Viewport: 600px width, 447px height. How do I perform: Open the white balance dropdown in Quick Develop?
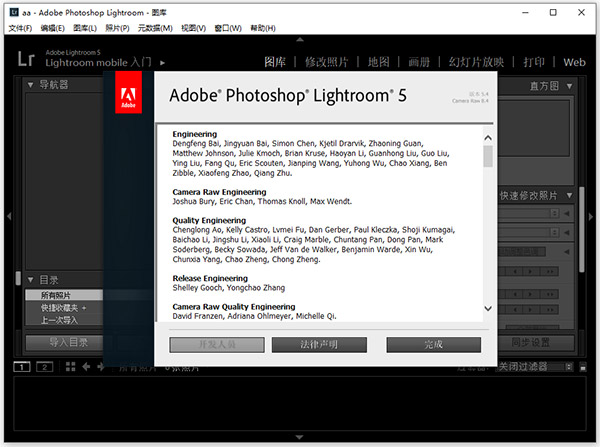pos(554,232)
